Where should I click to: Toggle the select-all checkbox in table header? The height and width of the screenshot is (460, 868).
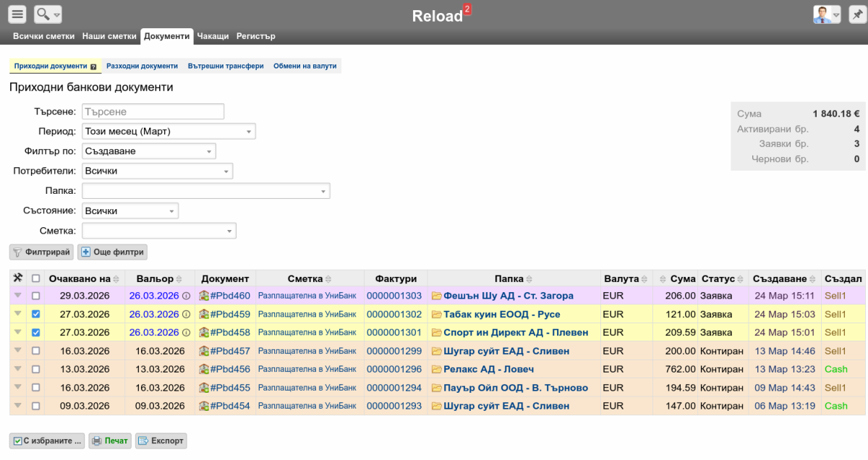click(36, 278)
